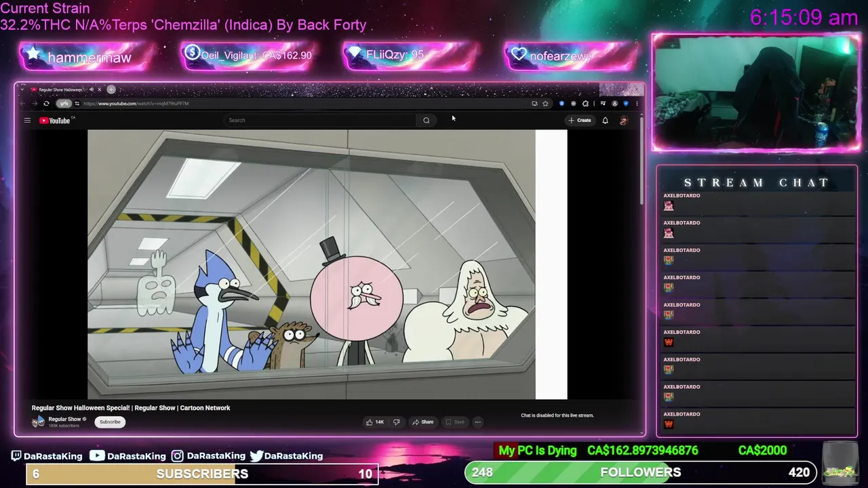Open the browser three-dot menu

[x=637, y=103]
